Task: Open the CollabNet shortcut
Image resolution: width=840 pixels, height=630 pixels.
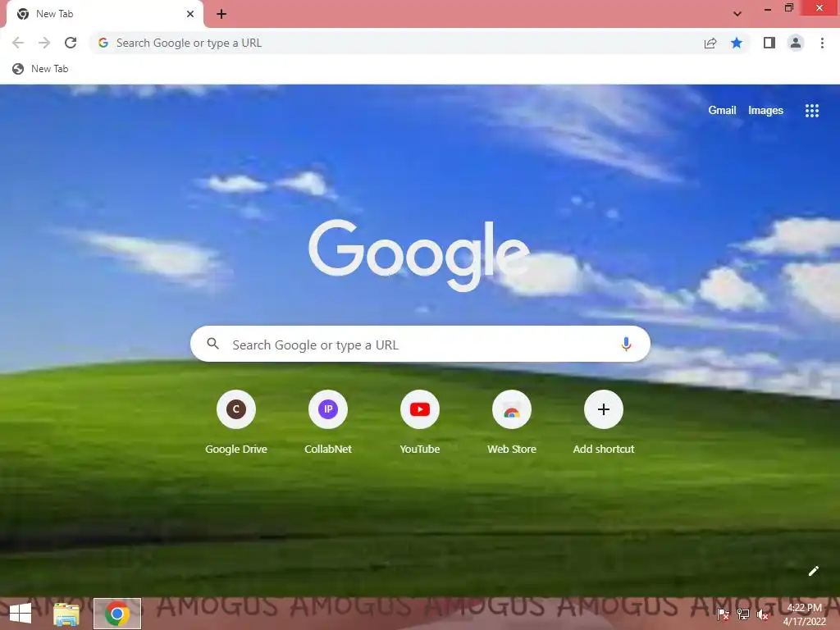Action: coord(328,422)
